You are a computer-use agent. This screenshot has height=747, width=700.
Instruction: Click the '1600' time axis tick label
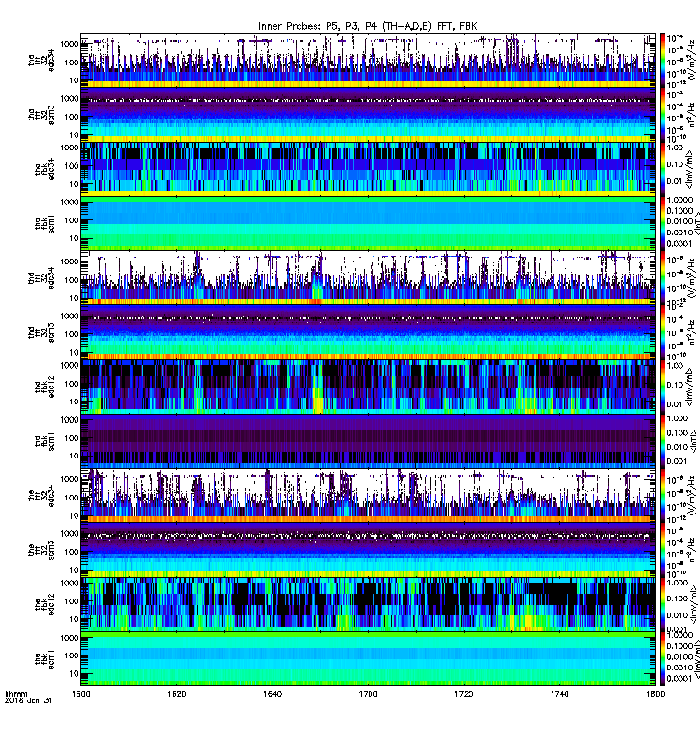81,694
